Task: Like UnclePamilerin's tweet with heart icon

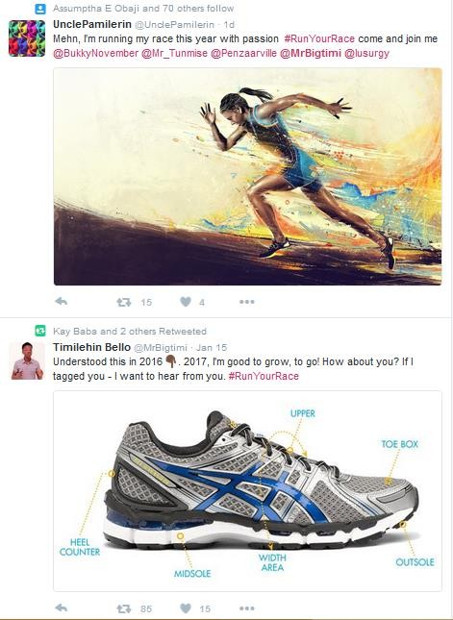Action: pyautogui.click(x=185, y=302)
